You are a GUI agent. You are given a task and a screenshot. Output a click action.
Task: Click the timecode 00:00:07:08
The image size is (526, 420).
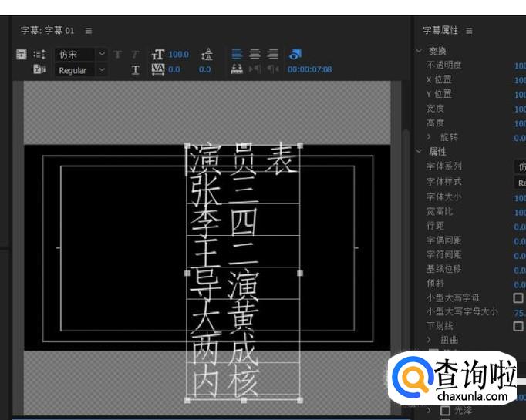pos(309,69)
